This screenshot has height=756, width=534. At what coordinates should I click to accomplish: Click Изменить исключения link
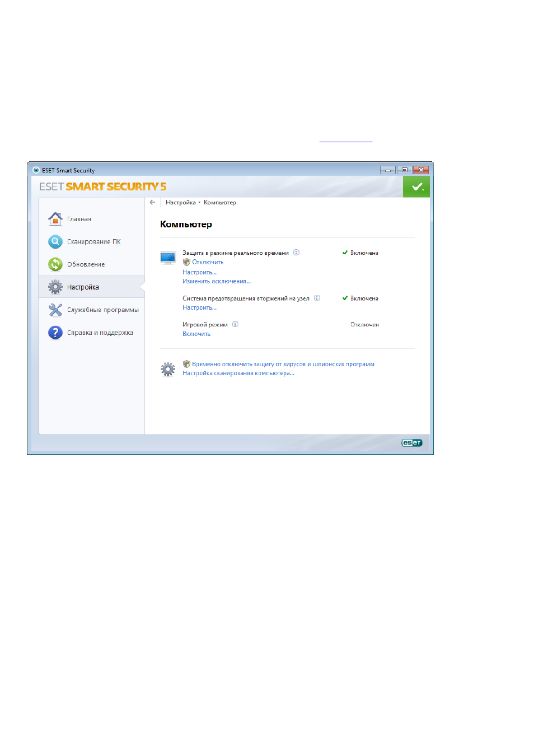(x=217, y=281)
